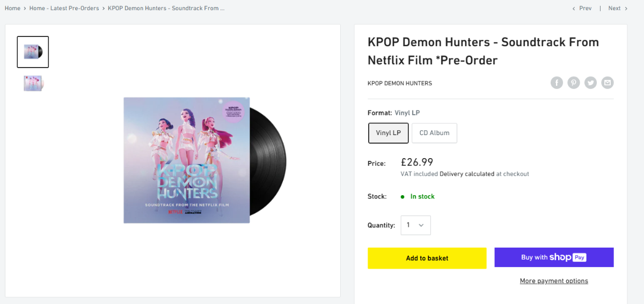Share product by email icon

pyautogui.click(x=607, y=83)
